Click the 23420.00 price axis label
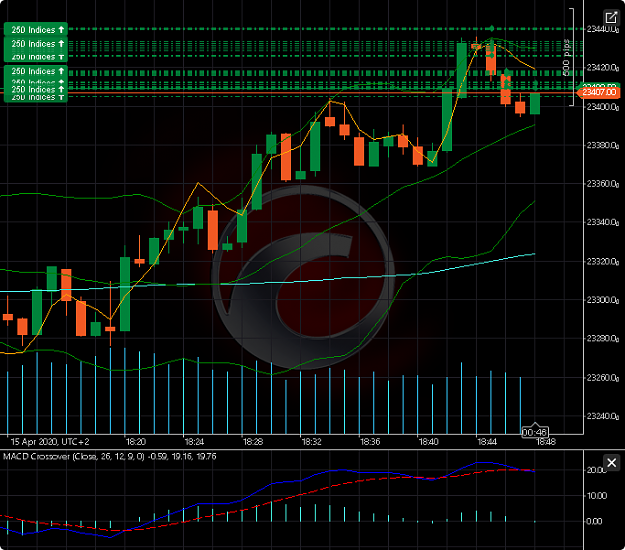625x550 pixels. coord(602,67)
